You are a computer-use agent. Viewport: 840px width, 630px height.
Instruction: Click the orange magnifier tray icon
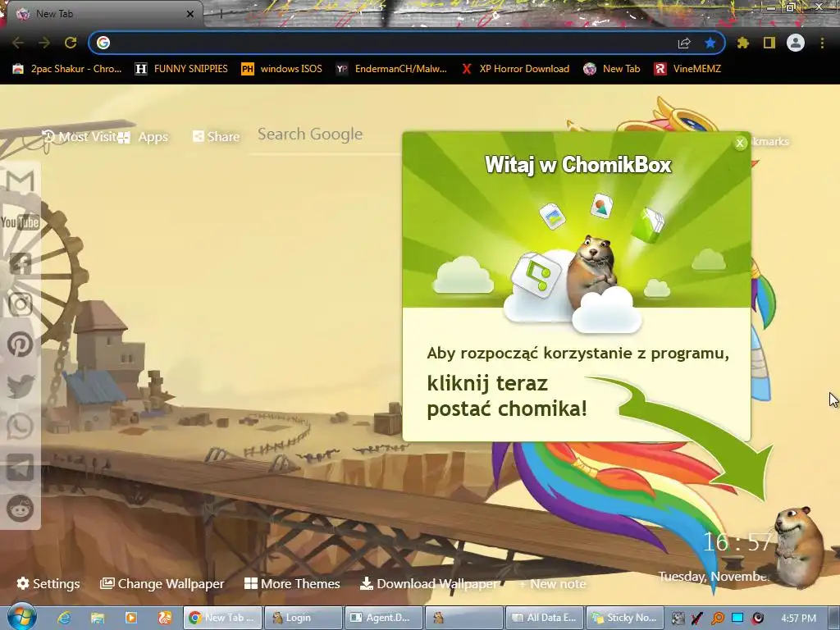(717, 619)
